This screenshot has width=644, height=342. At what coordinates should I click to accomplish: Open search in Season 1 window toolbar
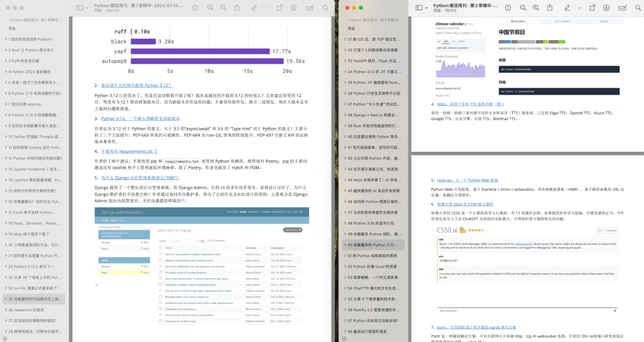(326, 8)
